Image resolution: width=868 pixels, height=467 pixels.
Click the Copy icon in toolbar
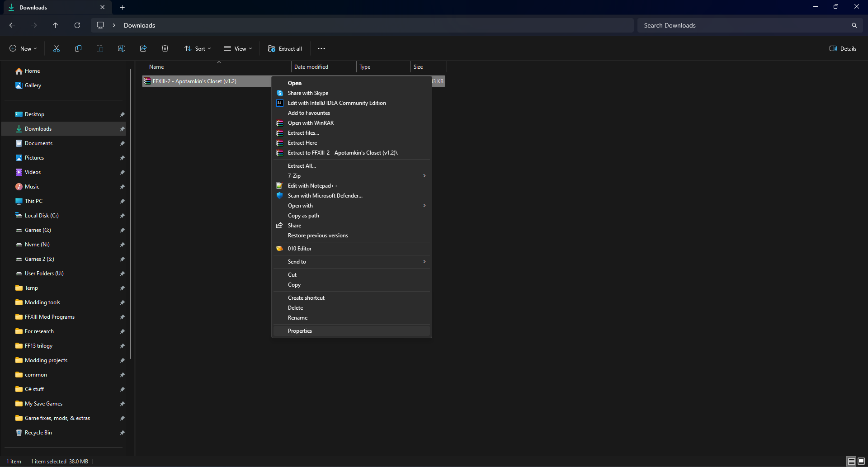point(78,49)
